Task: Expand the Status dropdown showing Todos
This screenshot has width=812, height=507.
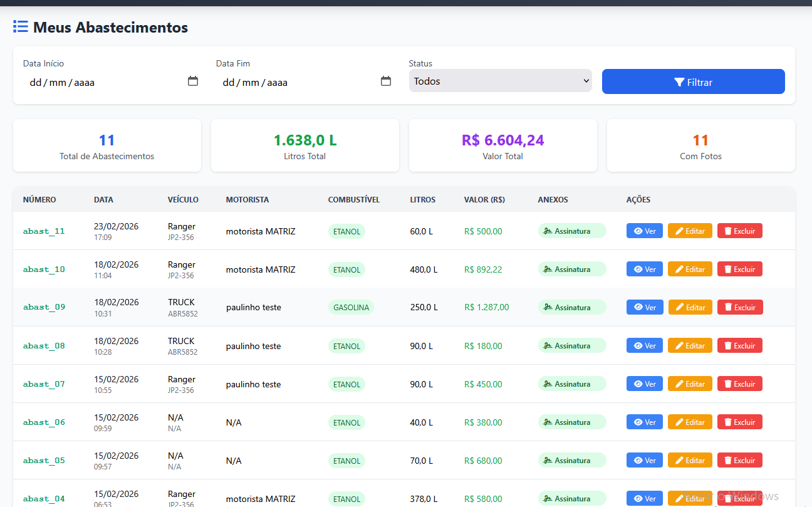Action: (x=500, y=81)
